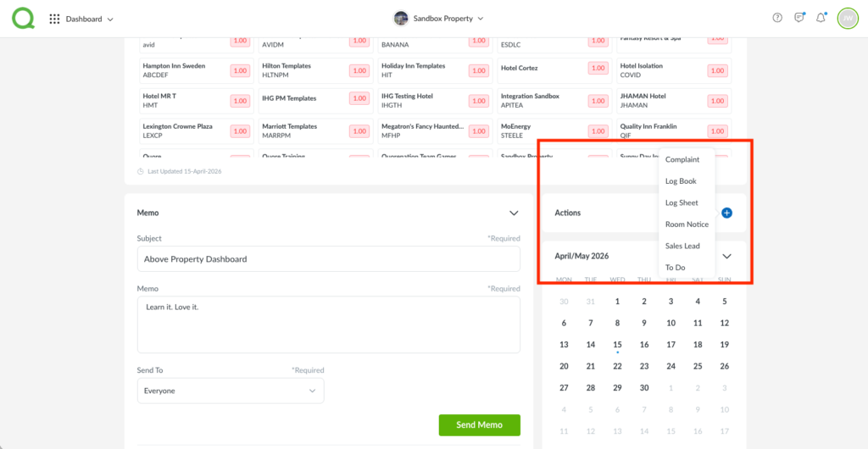Viewport: 868px width, 449px height.
Task: Choose Log Book in the actions menu
Action: 681,181
